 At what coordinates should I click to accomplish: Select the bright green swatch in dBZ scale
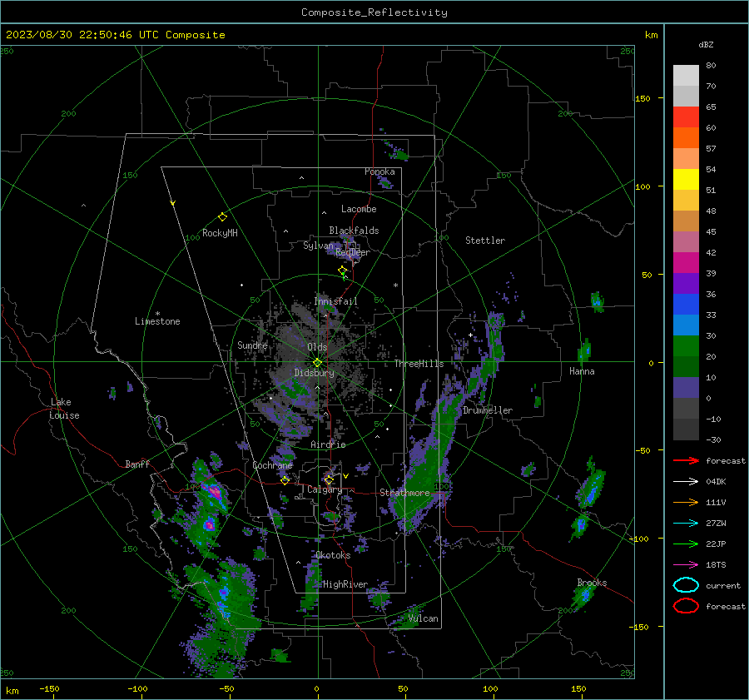(686, 346)
